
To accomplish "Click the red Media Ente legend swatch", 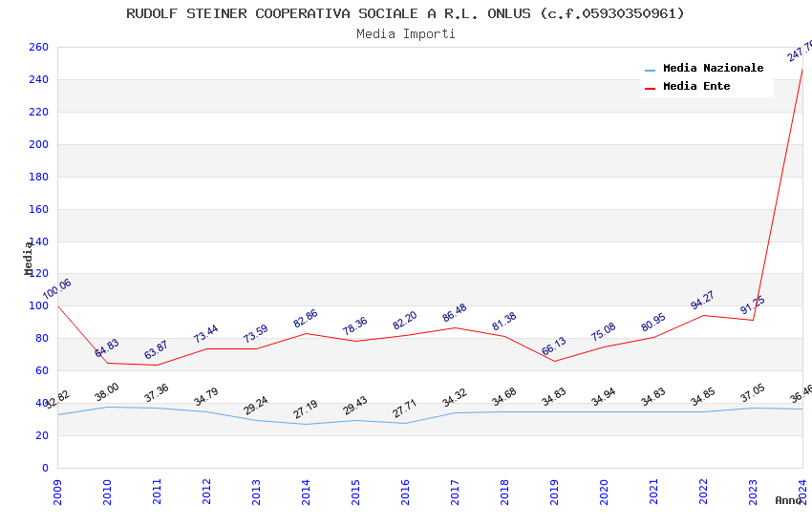I will click(650, 89).
